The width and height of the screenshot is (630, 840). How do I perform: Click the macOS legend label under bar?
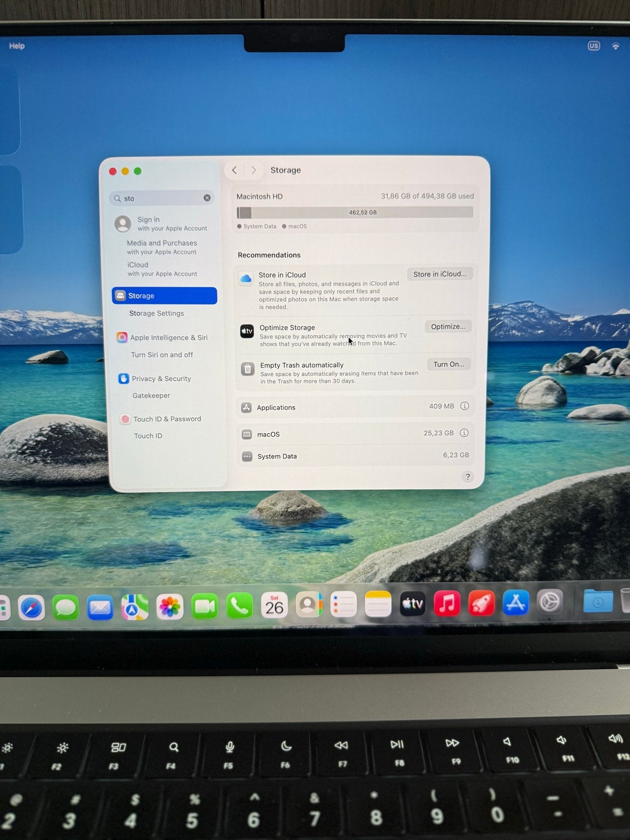tap(298, 226)
